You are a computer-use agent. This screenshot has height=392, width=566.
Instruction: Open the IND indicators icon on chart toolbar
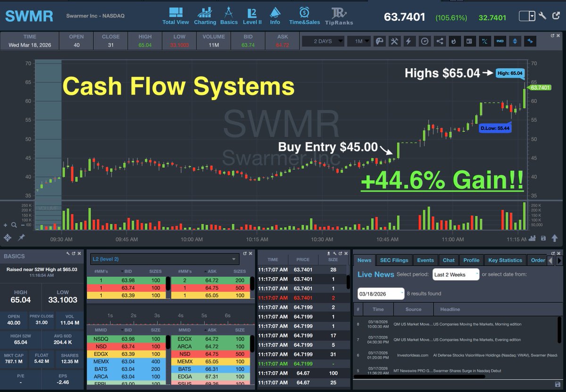pos(499,41)
